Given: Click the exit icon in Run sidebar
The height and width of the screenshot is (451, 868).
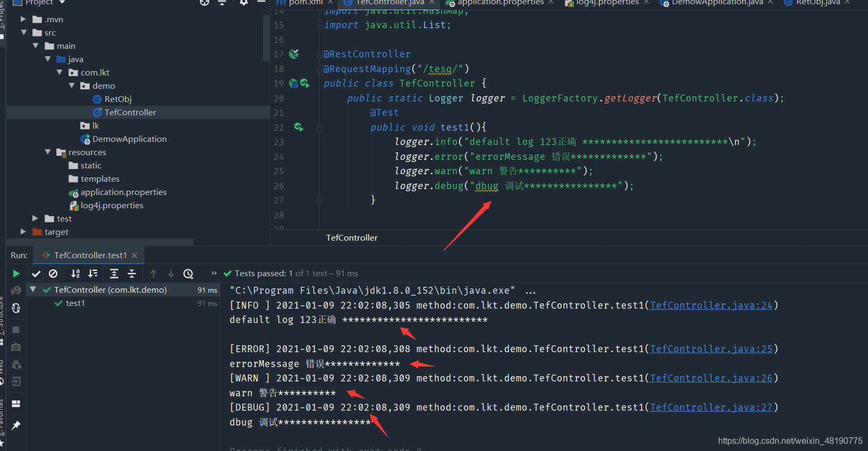Looking at the screenshot, I should pos(16,381).
